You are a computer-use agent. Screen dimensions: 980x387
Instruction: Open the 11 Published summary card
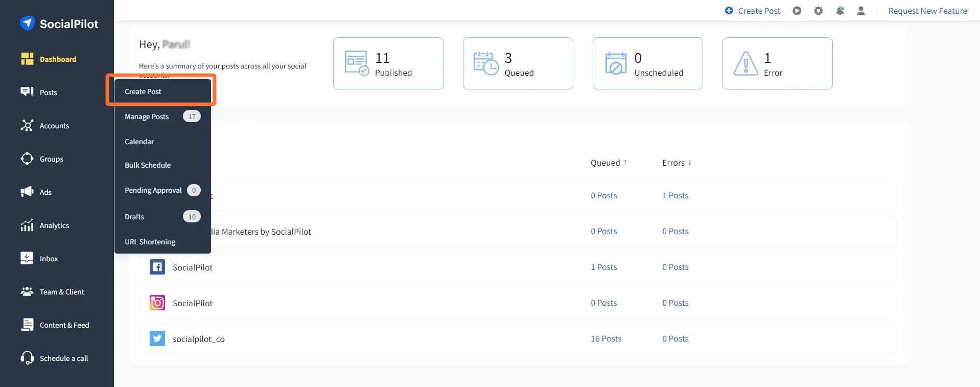tap(388, 63)
